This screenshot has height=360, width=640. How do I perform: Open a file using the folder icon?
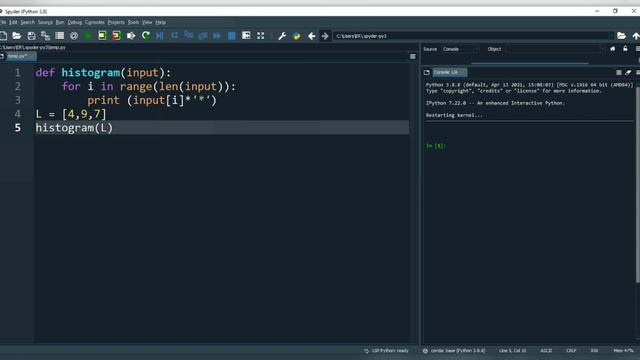pos(17,36)
